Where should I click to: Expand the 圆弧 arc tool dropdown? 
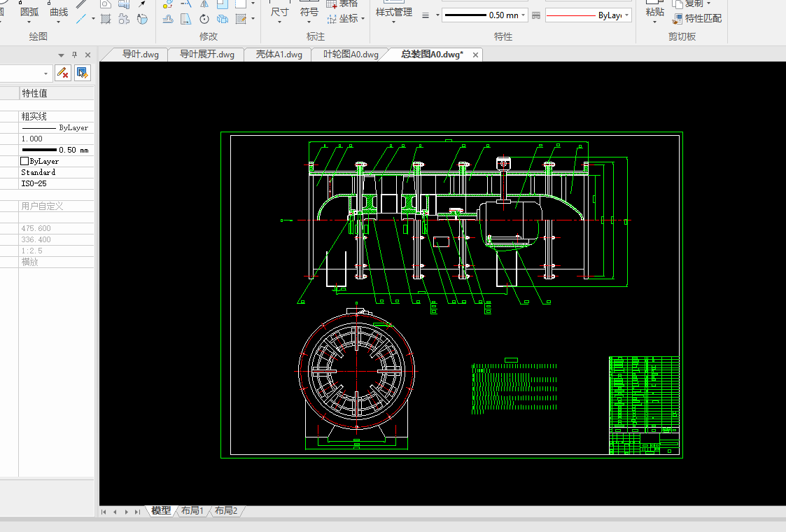tap(29, 22)
